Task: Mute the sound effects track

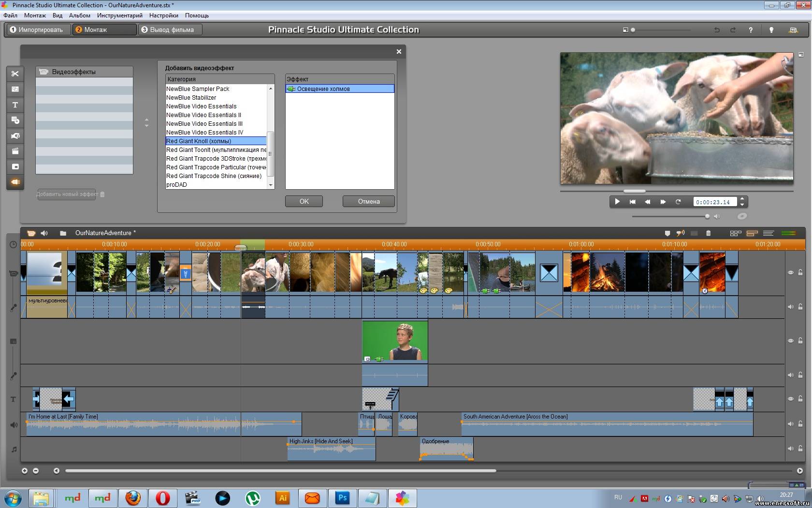Action: point(791,424)
